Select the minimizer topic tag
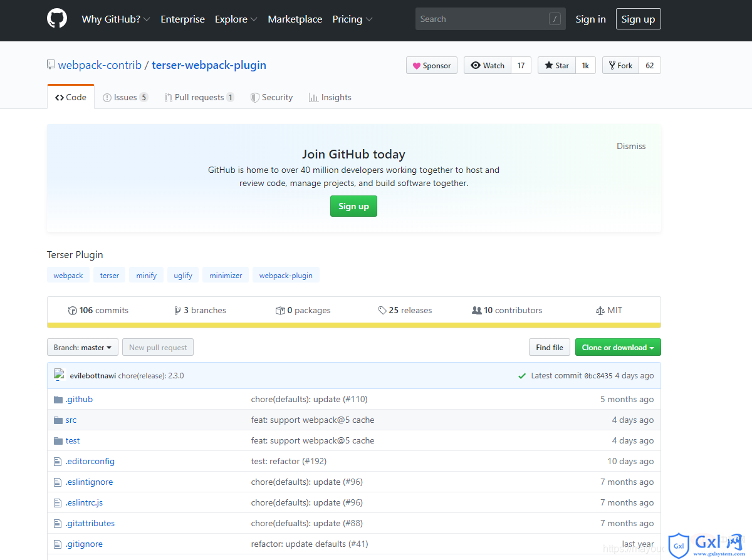Viewport: 752px width, 560px height. coord(226,275)
